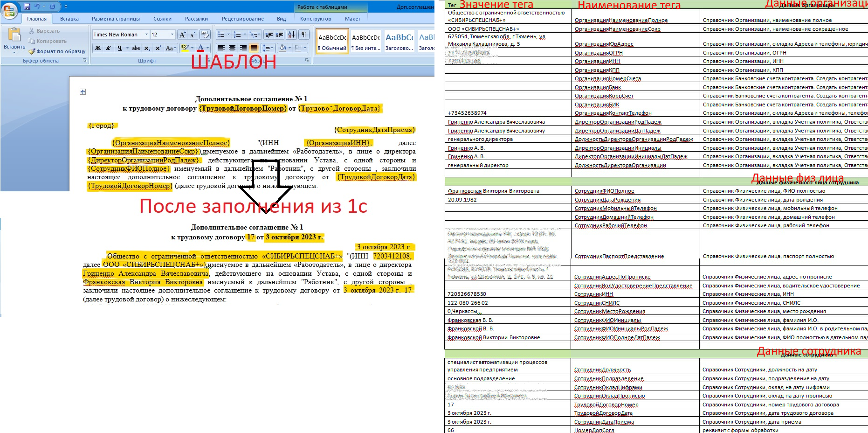The width and height of the screenshot is (868, 433).
Task: Open the line spacing dropdown
Action: [x=268, y=48]
